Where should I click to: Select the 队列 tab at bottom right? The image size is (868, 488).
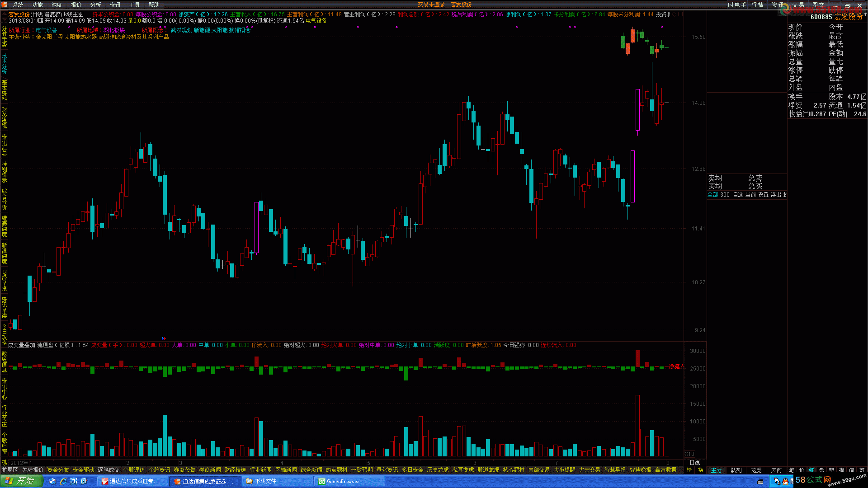click(x=736, y=470)
